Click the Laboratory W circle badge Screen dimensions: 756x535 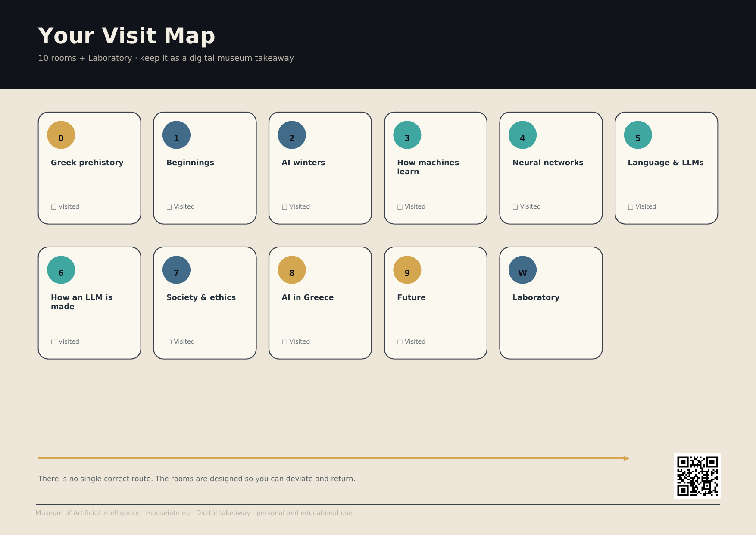[522, 270]
